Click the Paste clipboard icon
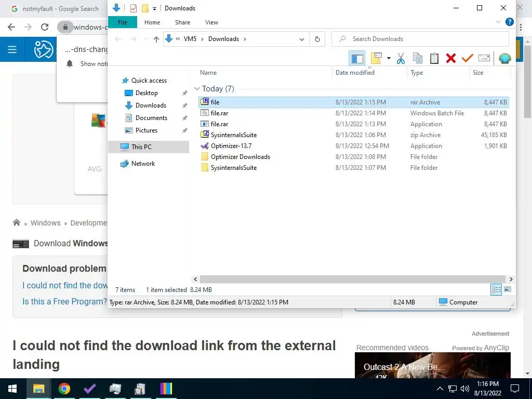 pos(434,58)
